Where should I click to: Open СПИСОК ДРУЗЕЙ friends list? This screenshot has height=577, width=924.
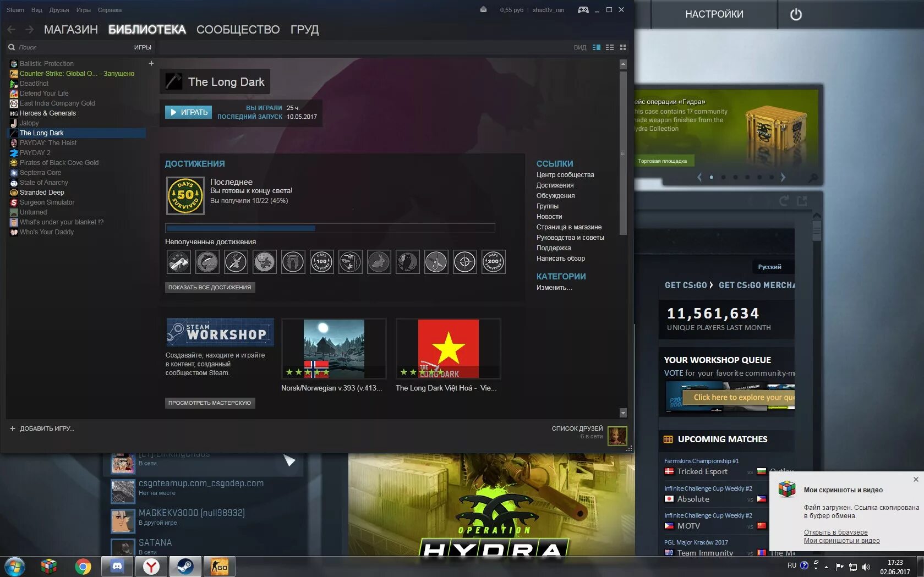[577, 428]
